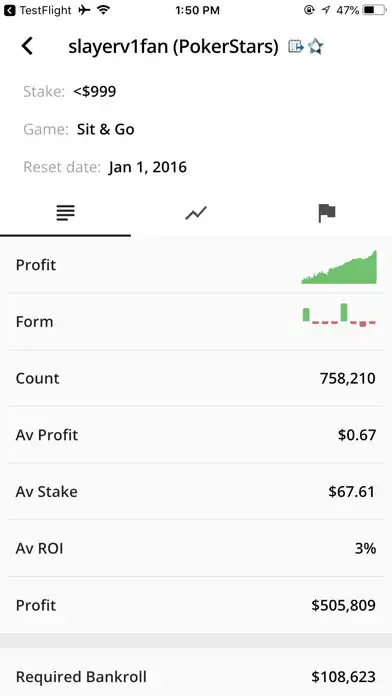Change the Game filter Sit & Go
392x696 pixels.
[106, 129]
